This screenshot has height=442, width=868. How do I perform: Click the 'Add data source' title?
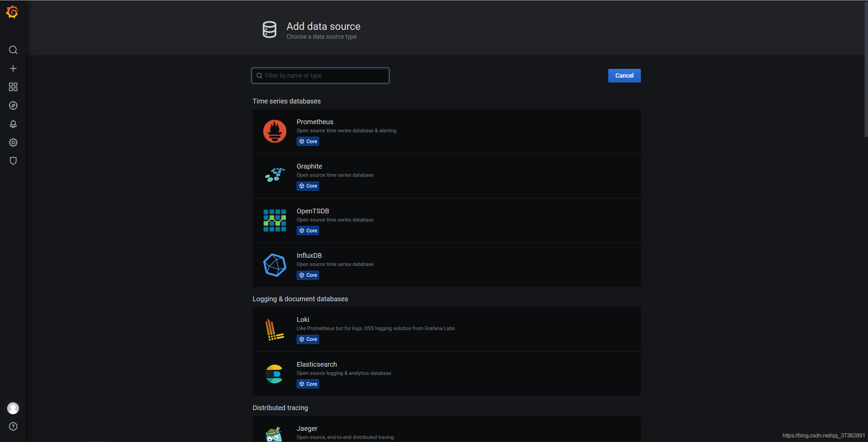tap(323, 26)
